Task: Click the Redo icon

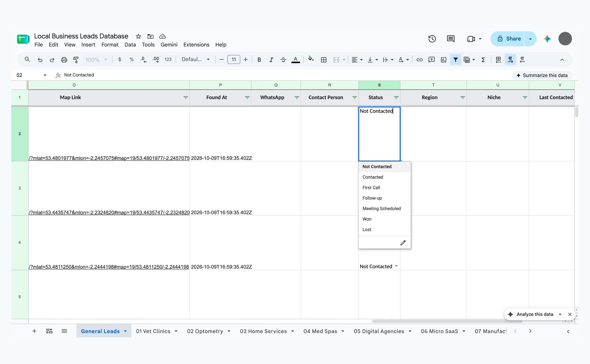Action: [52, 60]
